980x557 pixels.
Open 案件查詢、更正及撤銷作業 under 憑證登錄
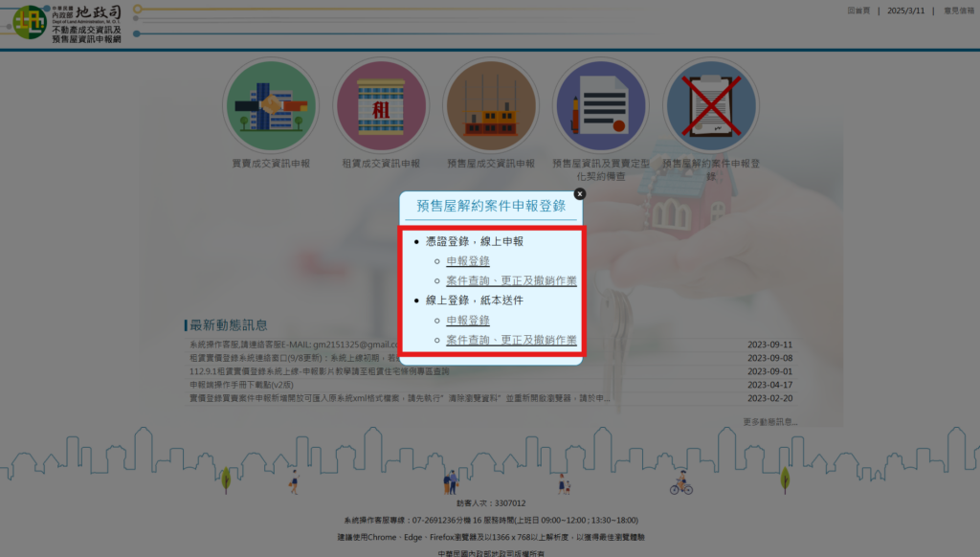513,279
